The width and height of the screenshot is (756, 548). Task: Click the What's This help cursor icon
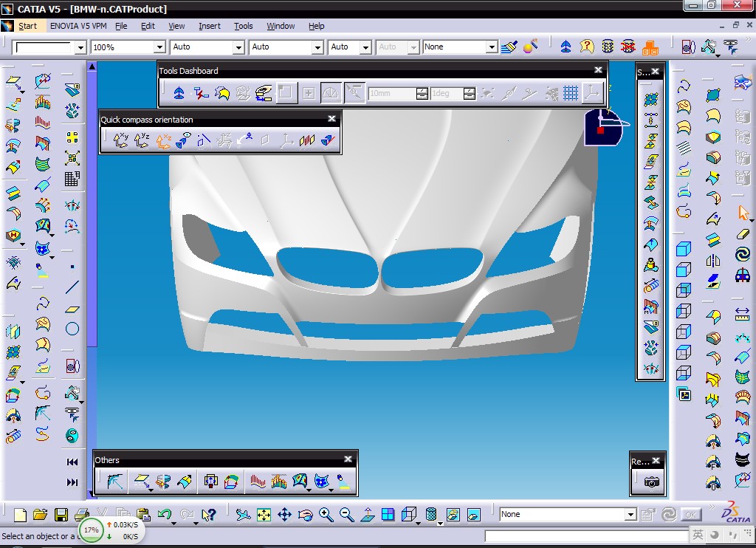(x=208, y=515)
